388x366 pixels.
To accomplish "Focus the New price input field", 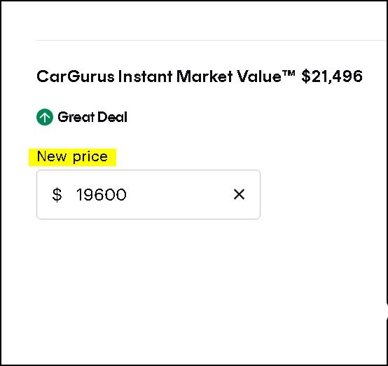I will coord(148,195).
